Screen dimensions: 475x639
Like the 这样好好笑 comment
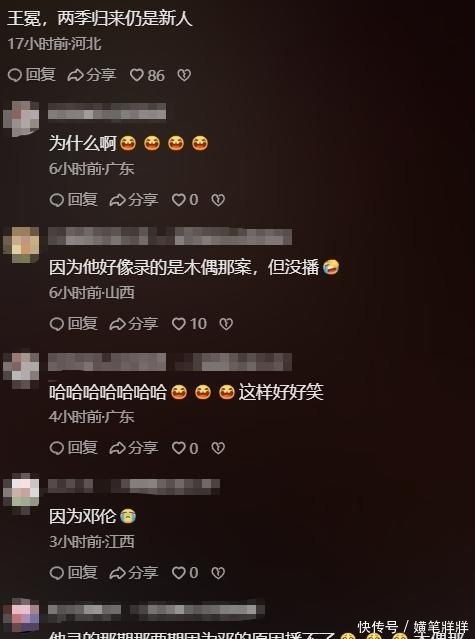click(185, 448)
